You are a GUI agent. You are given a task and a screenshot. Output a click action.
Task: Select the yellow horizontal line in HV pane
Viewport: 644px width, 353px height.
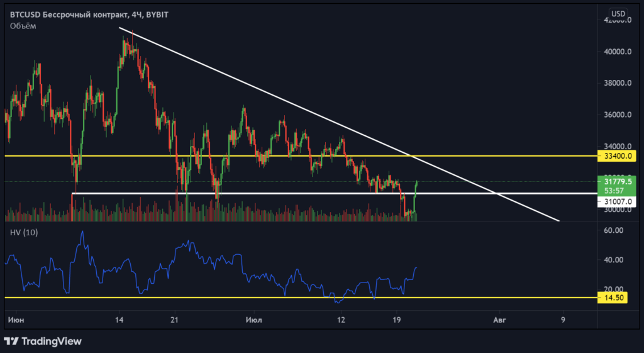click(189, 297)
